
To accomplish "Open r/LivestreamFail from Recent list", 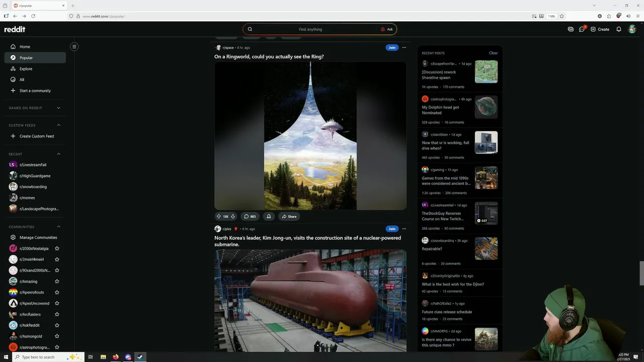I will [x=35, y=165].
